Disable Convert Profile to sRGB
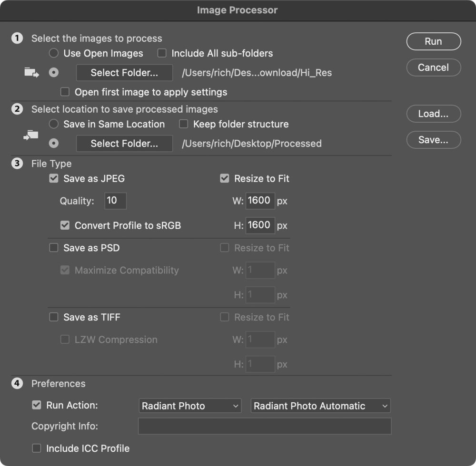 click(65, 225)
